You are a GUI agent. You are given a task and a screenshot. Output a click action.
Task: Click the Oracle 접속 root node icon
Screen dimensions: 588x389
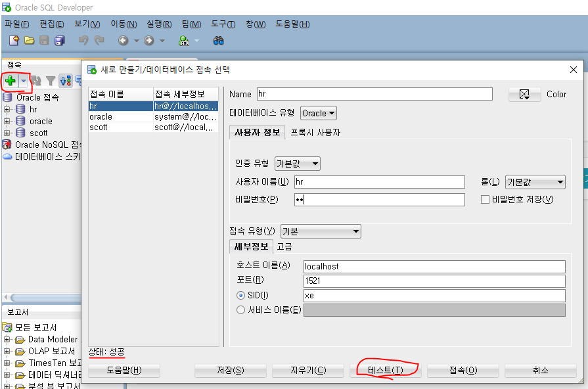click(x=7, y=97)
